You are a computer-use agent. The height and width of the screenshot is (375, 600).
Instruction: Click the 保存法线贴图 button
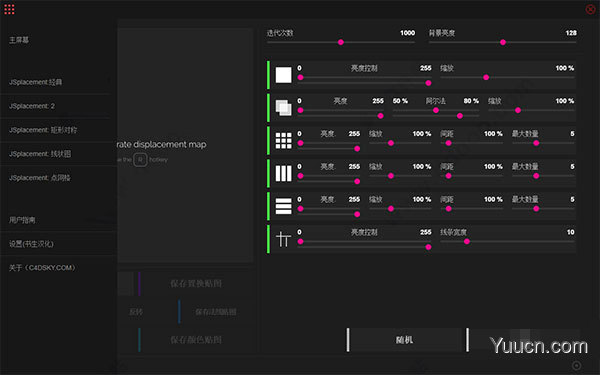pyautogui.click(x=216, y=312)
